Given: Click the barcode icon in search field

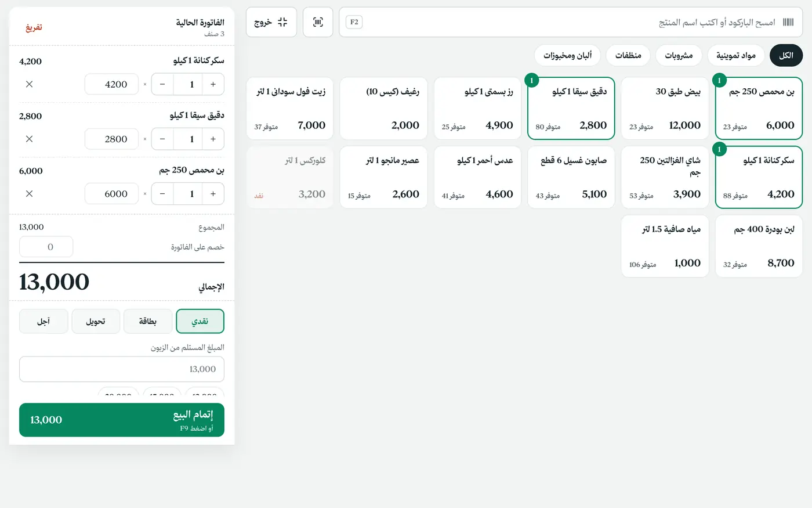Looking at the screenshot, I should pos(788,22).
